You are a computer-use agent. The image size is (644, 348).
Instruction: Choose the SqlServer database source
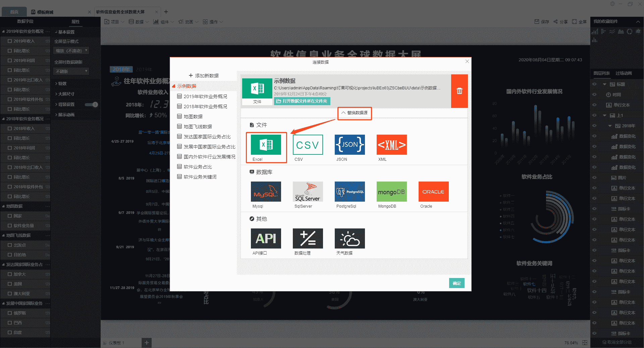coord(308,192)
